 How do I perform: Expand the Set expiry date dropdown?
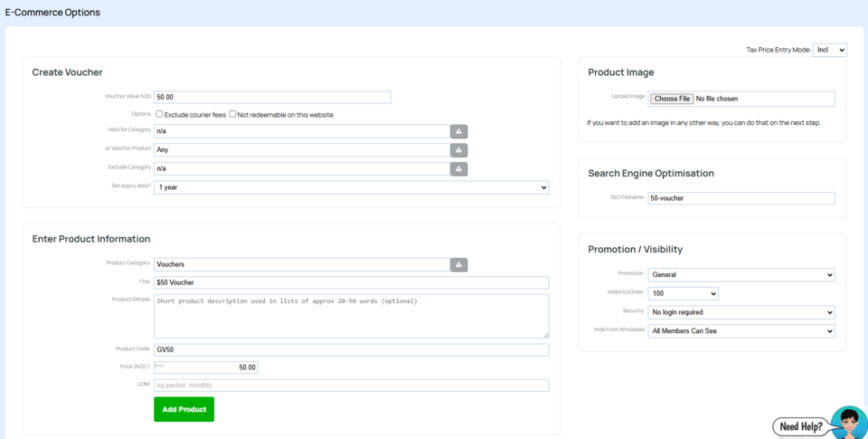(351, 187)
